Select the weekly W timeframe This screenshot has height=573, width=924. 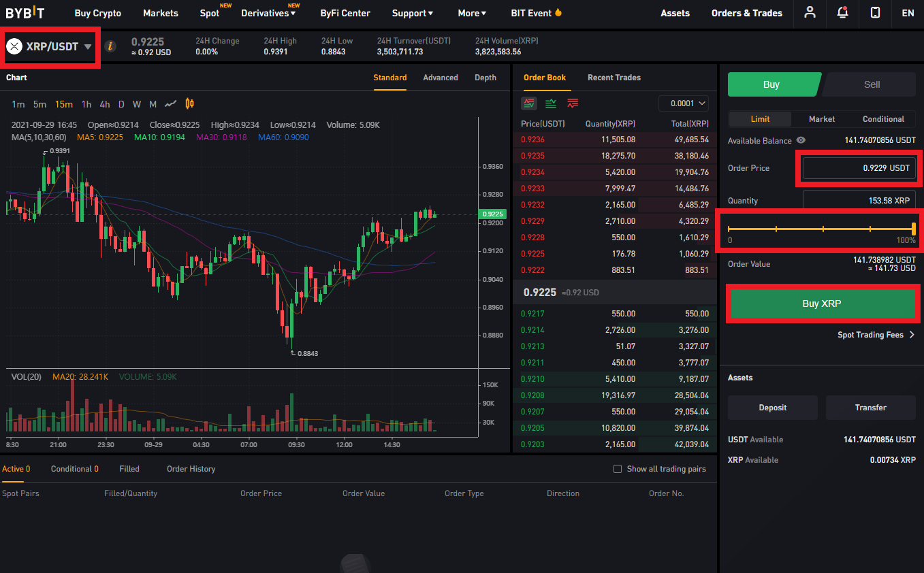137,104
